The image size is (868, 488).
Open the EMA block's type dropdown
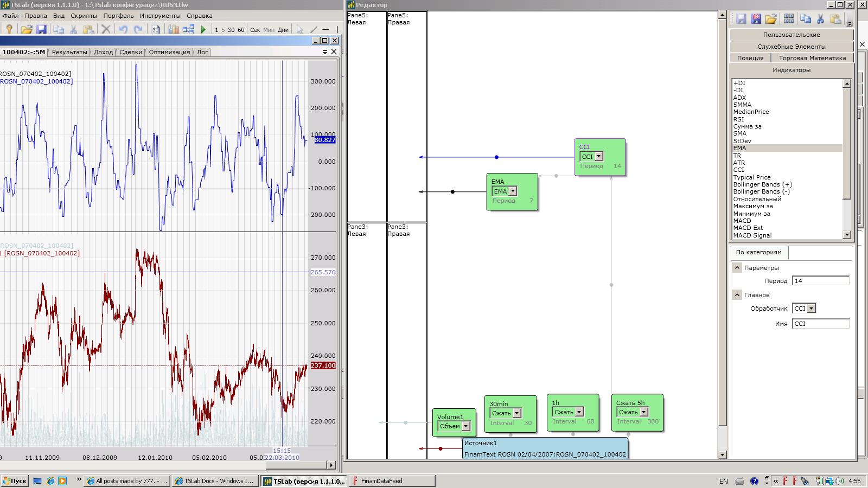pos(513,191)
